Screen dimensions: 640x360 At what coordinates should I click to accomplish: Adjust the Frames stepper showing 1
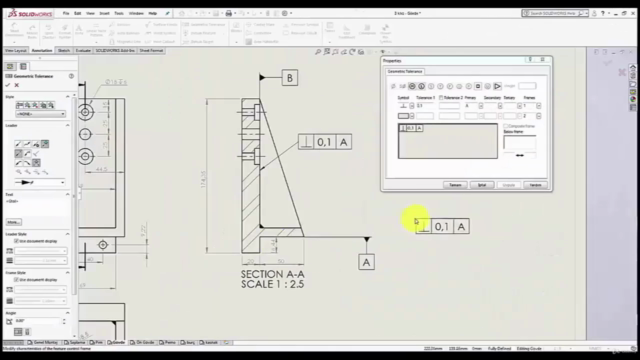(x=539, y=106)
